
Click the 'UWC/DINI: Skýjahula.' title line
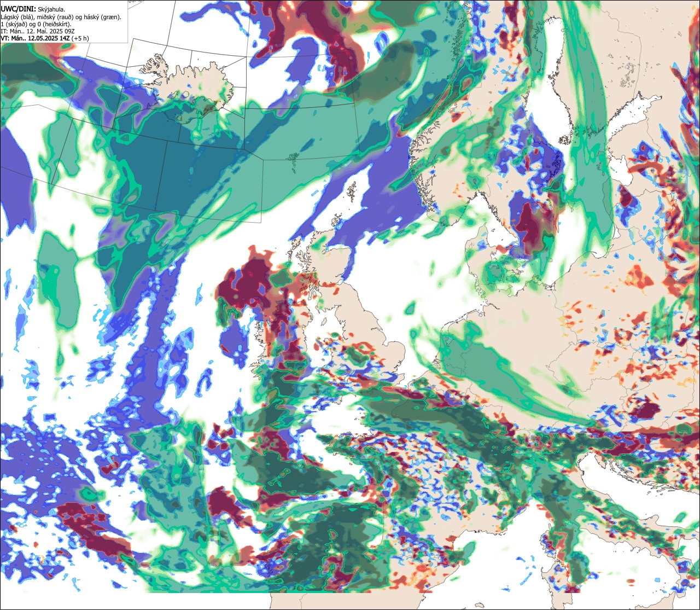pos(33,9)
